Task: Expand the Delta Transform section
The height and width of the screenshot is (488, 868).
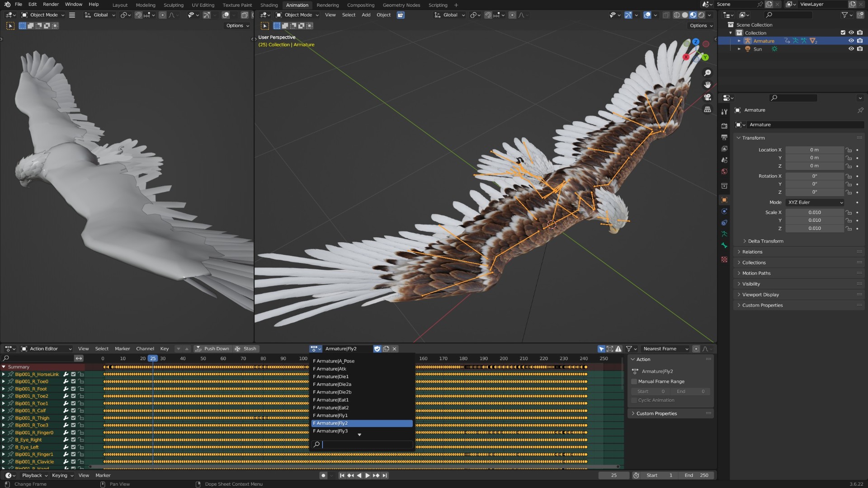Action: pos(765,241)
